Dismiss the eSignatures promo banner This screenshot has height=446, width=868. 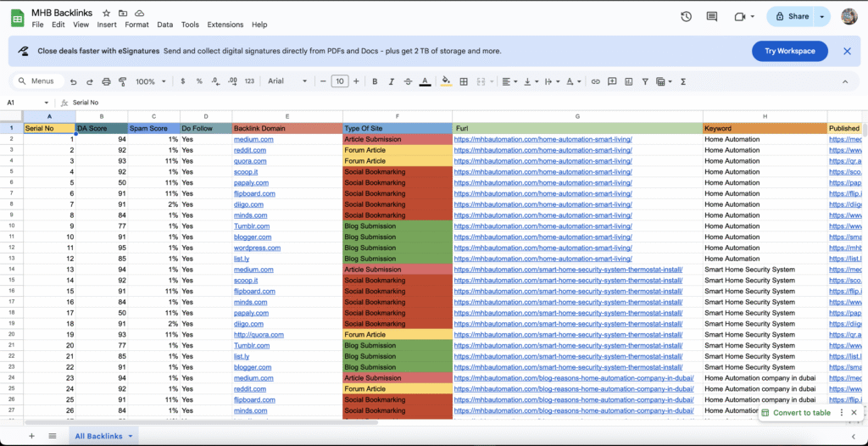tap(847, 51)
